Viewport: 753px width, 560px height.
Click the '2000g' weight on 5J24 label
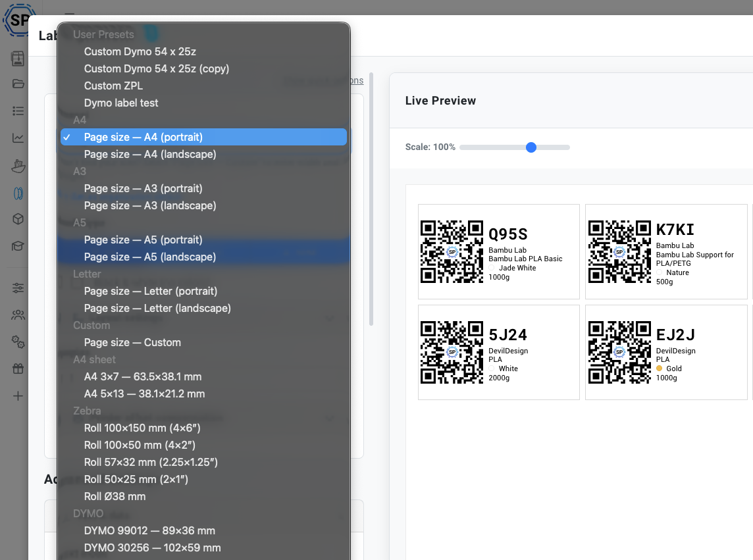point(499,378)
